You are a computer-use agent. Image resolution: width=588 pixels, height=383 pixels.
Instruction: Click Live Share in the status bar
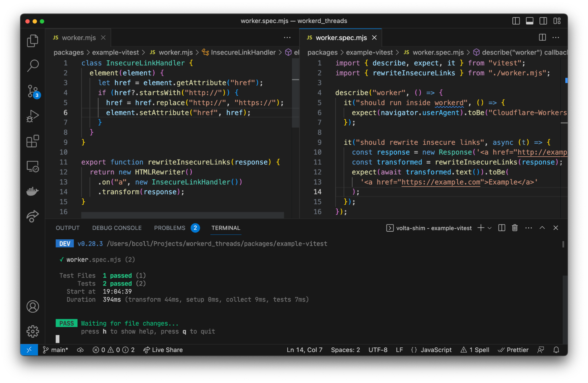coord(163,350)
